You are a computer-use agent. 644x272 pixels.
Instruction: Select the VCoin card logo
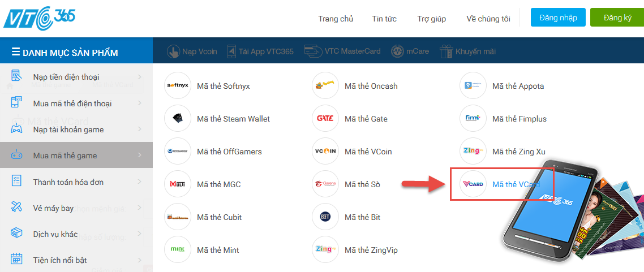(x=325, y=152)
